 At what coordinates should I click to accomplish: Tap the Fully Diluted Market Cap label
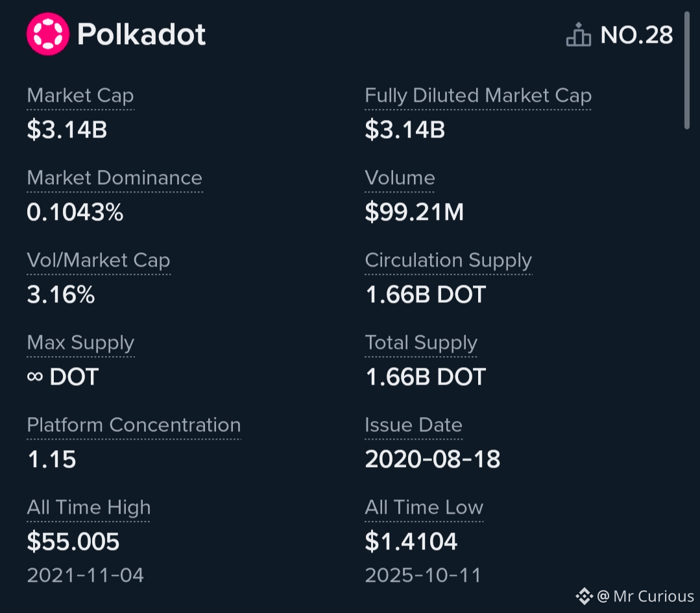[478, 96]
